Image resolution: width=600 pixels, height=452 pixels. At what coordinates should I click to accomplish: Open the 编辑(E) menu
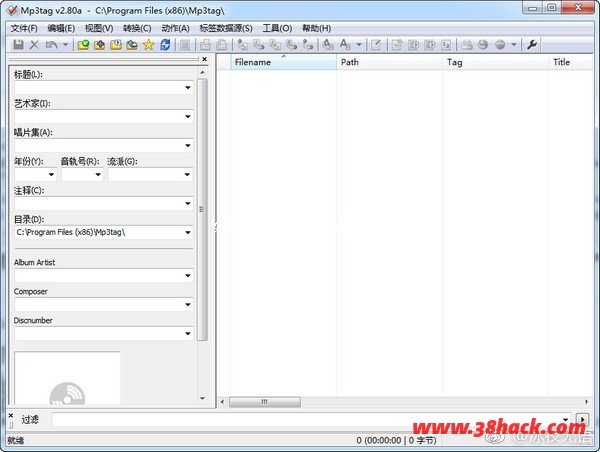[61, 28]
